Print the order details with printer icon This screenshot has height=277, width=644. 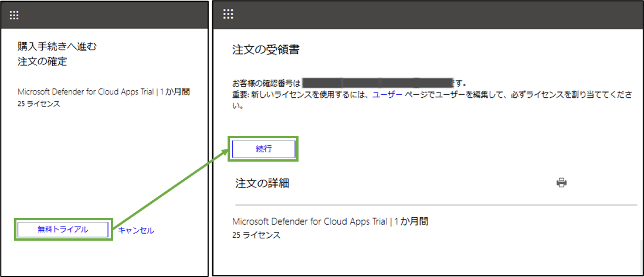coord(561,183)
